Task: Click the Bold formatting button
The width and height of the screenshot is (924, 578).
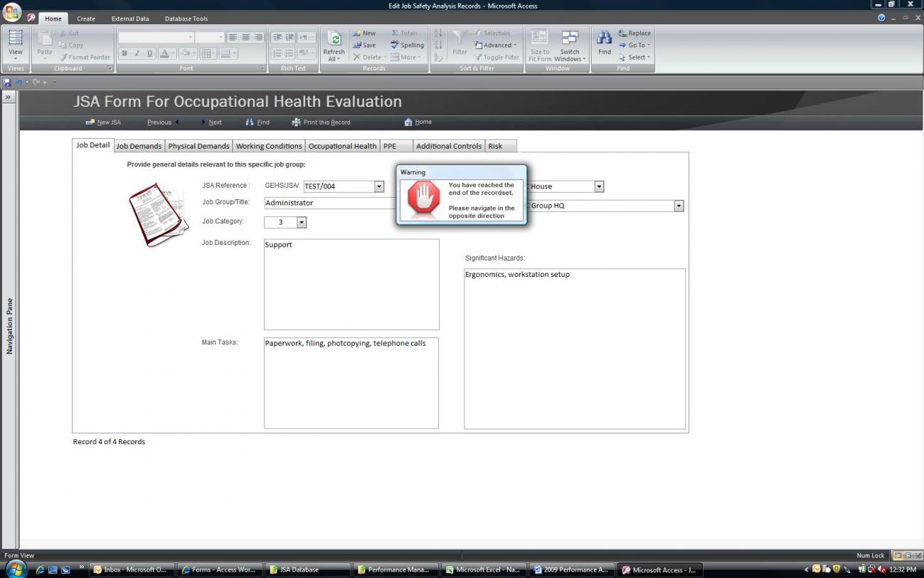Action: (125, 53)
